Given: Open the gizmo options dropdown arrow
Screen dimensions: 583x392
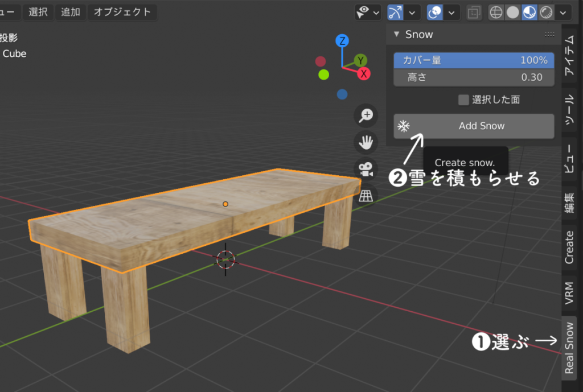Looking at the screenshot, I should 412,13.
